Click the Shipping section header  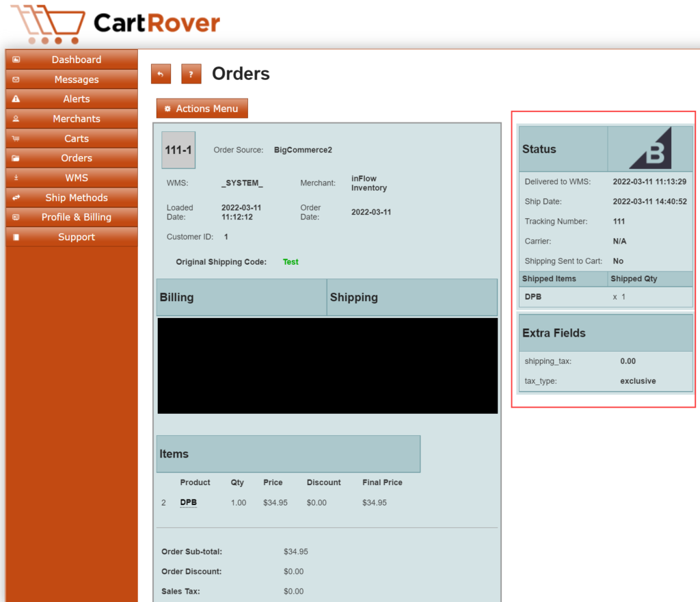click(412, 298)
